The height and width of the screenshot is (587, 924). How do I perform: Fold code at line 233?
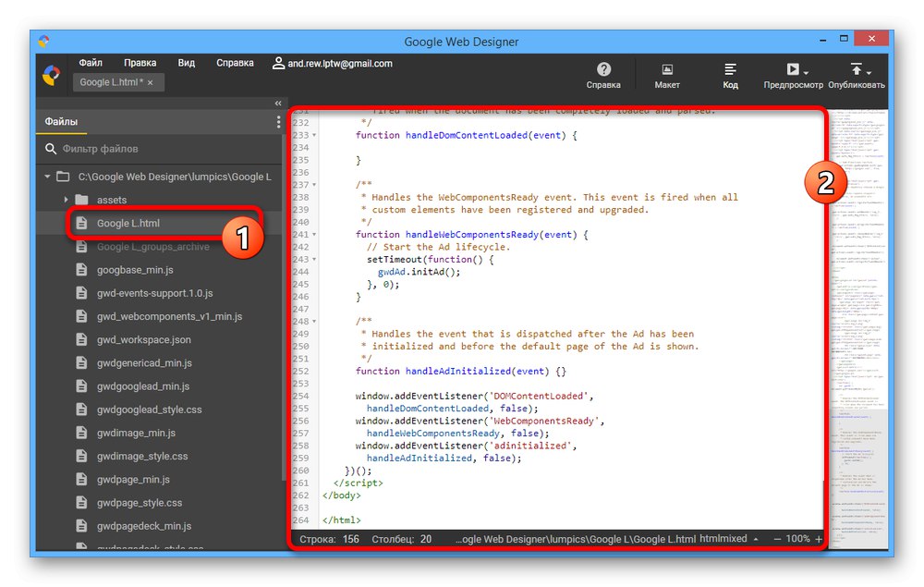coord(314,135)
